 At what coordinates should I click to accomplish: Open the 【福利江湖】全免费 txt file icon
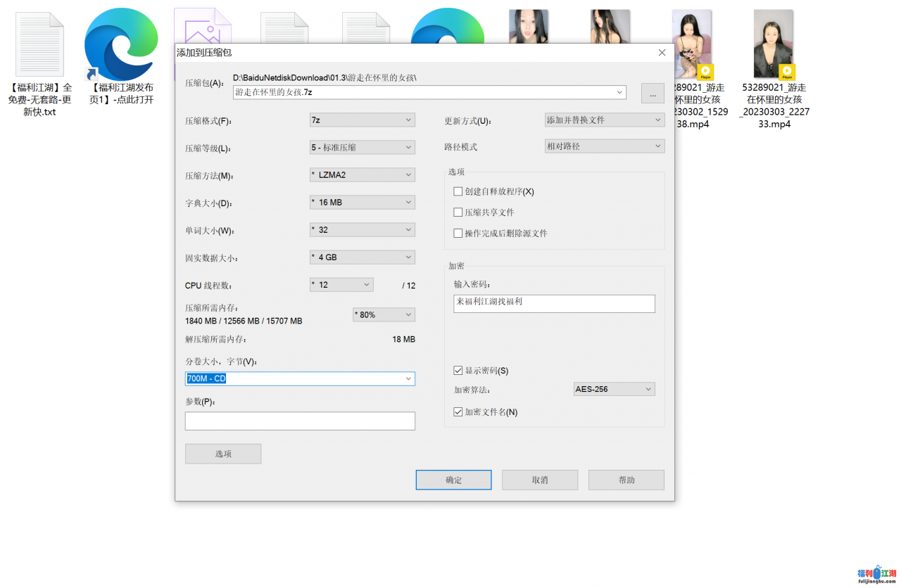pyautogui.click(x=40, y=45)
